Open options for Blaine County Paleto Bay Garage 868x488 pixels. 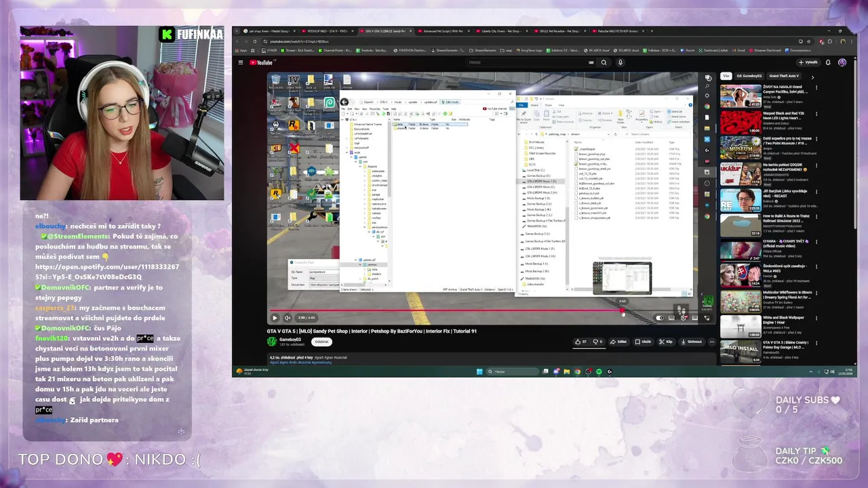[x=815, y=344]
